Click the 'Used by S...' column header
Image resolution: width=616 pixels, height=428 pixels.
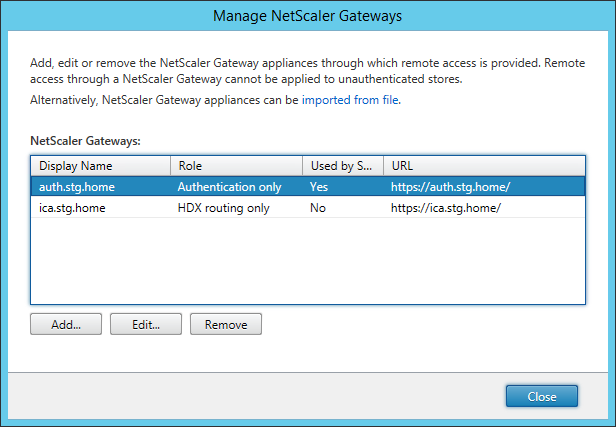(342, 165)
